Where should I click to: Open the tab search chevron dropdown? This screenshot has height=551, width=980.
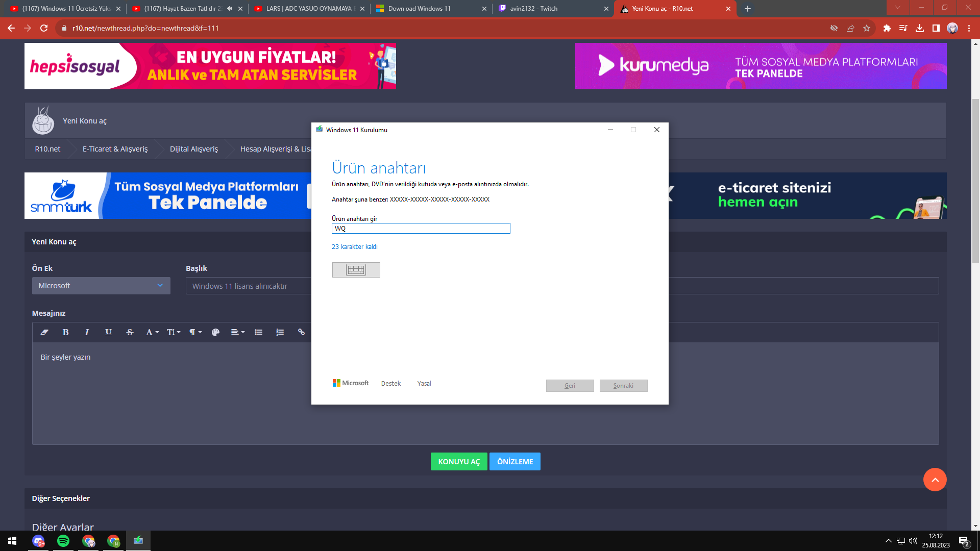898,8
